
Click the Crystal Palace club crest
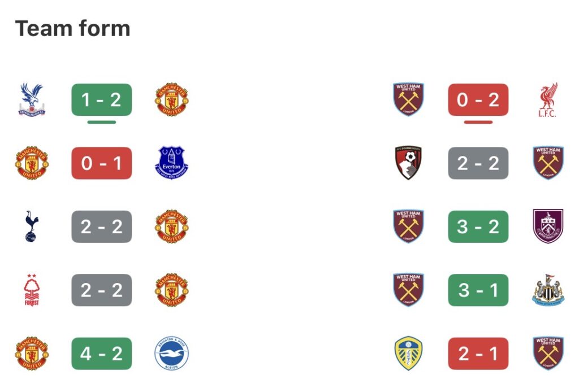(32, 99)
